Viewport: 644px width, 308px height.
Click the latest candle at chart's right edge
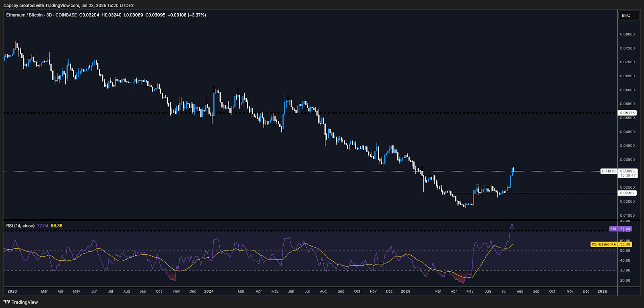(513, 170)
